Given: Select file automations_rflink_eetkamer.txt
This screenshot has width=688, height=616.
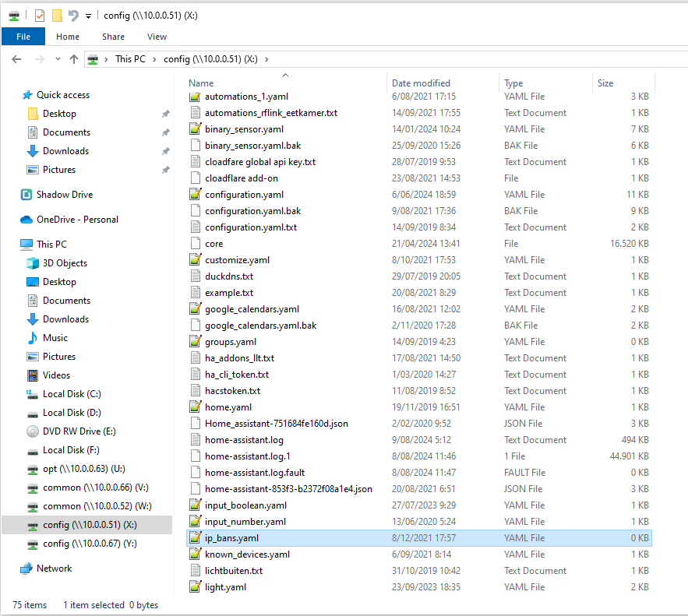Looking at the screenshot, I should [x=271, y=113].
